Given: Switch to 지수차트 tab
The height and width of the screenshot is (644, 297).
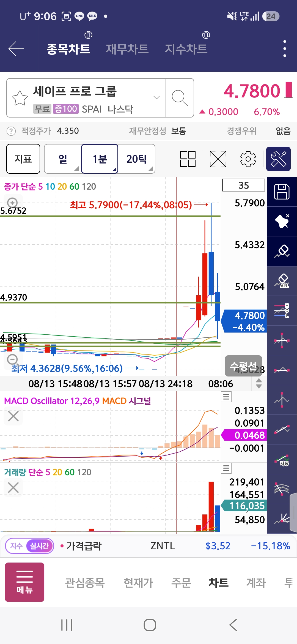Looking at the screenshot, I should pos(186,49).
